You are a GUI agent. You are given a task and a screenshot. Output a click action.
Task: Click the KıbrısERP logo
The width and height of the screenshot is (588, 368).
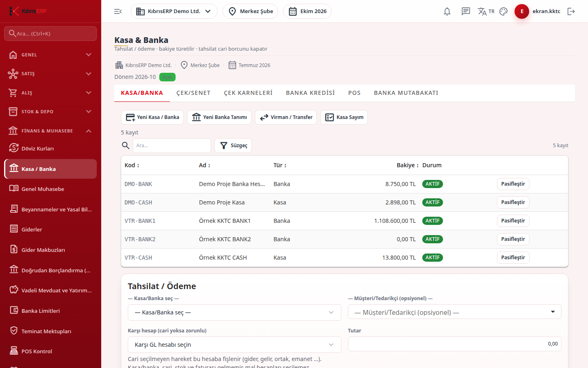click(28, 11)
